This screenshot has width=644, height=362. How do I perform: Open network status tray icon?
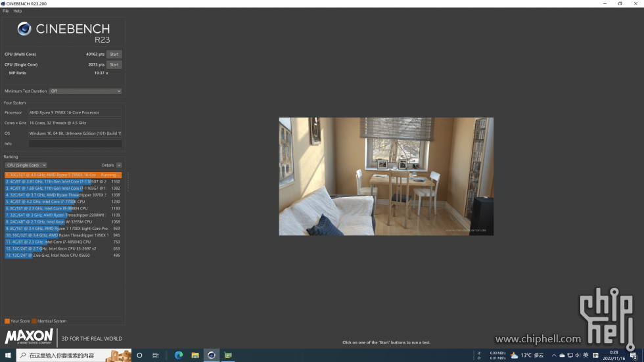coord(570,355)
